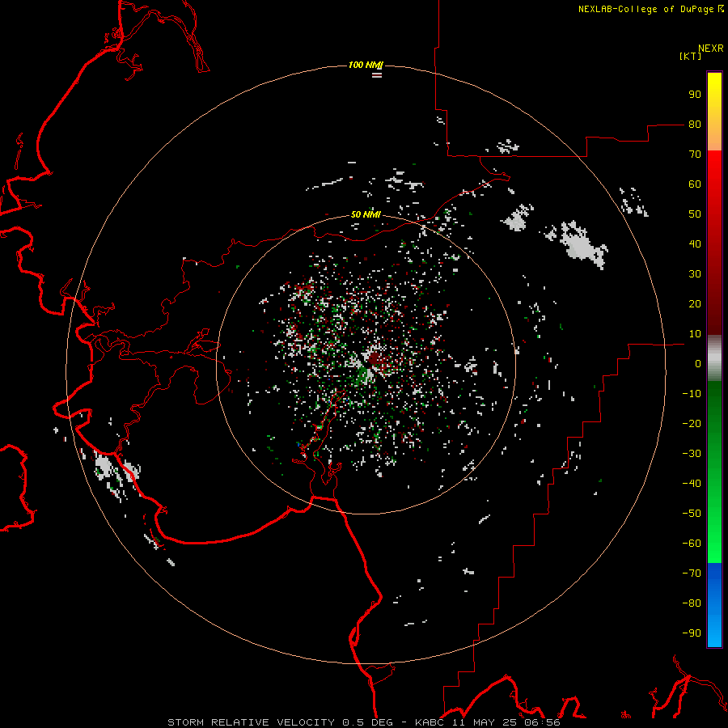Click the NEXR label above the color bar
The image size is (728, 728).
coord(711,49)
